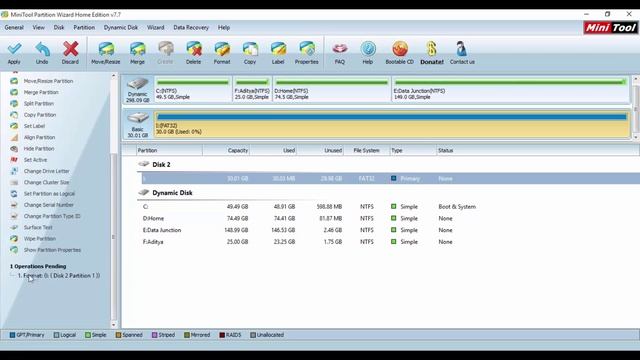Choose Align Partition in sidebar
Screen dimensions: 640x360
pyautogui.click(x=39, y=137)
